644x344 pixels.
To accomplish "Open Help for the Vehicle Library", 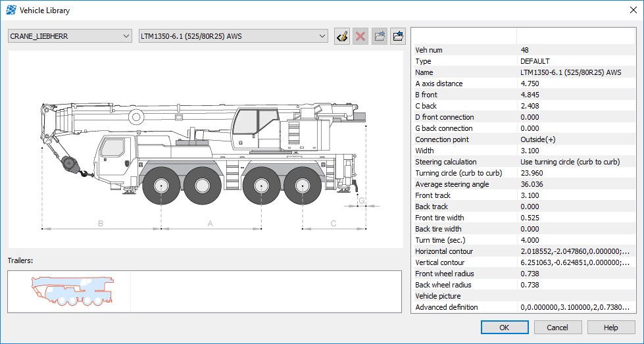I will [x=610, y=327].
